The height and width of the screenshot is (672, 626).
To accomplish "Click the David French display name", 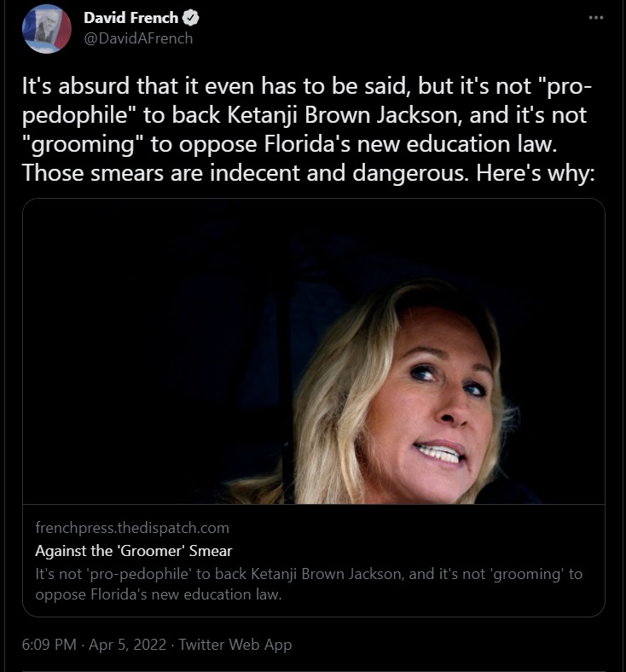I will [x=130, y=19].
